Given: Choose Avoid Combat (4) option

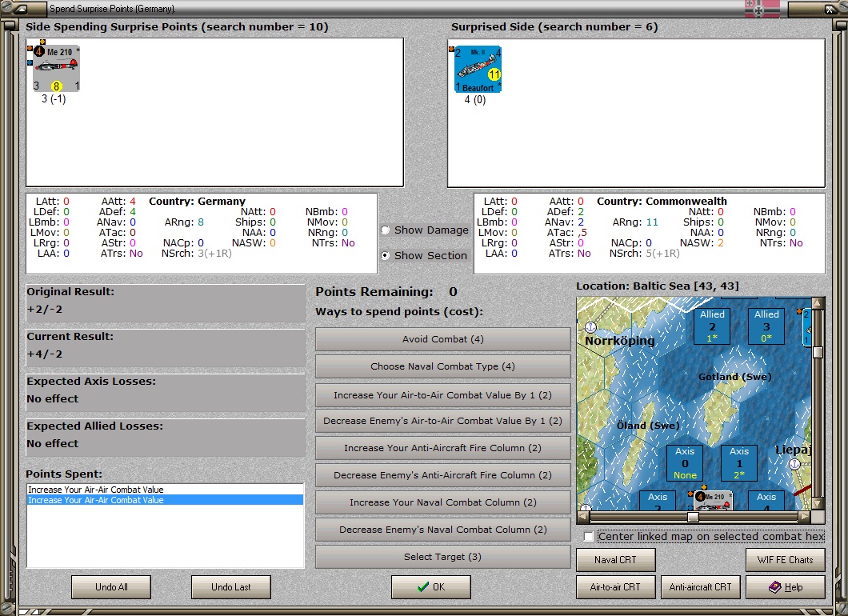Looking at the screenshot, I should 442,339.
